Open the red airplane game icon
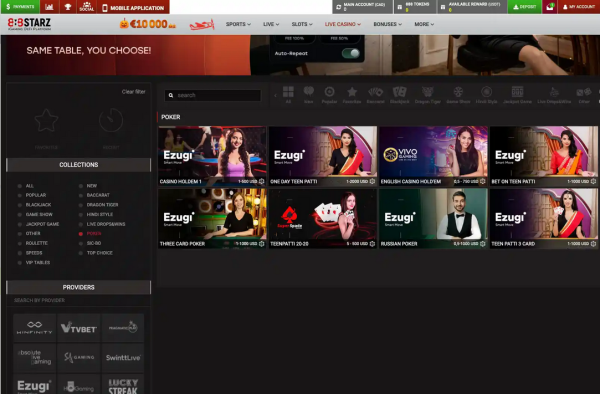 click(202, 25)
